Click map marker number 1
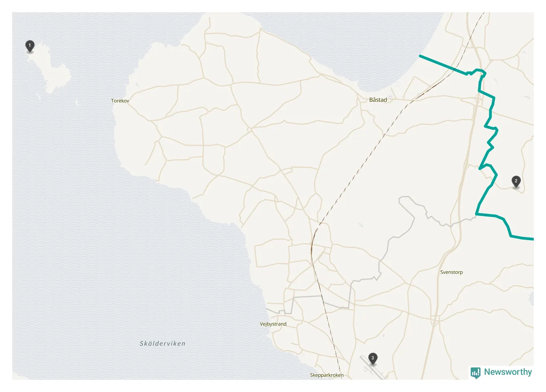Viewport: 546px width, 392px height. [x=30, y=46]
